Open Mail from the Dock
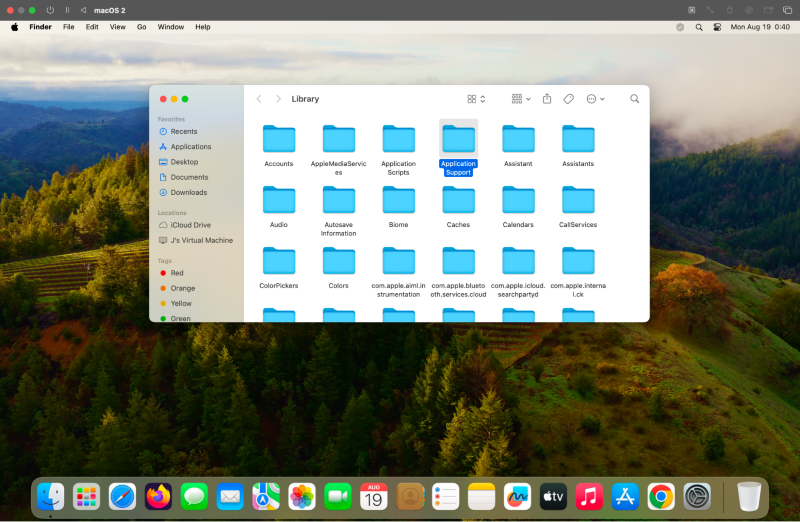This screenshot has height=522, width=800. coord(230,496)
